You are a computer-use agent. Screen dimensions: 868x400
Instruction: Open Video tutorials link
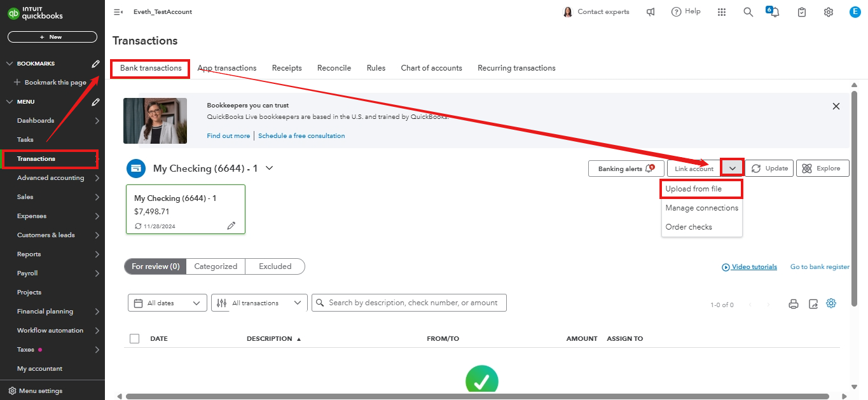(749, 267)
